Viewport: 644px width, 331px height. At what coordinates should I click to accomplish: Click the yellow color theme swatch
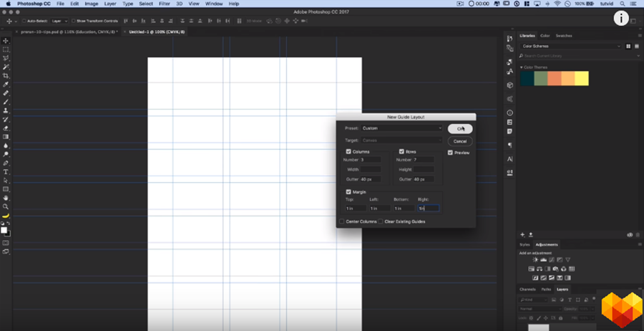pos(582,78)
